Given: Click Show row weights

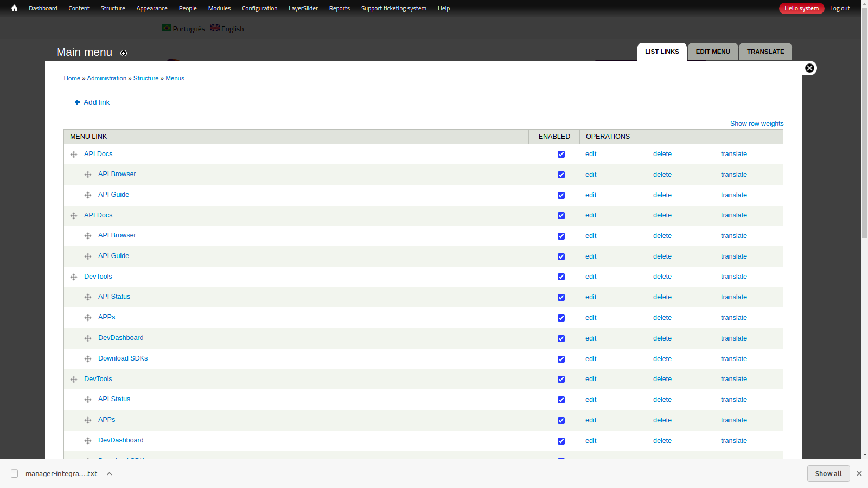Looking at the screenshot, I should [756, 124].
